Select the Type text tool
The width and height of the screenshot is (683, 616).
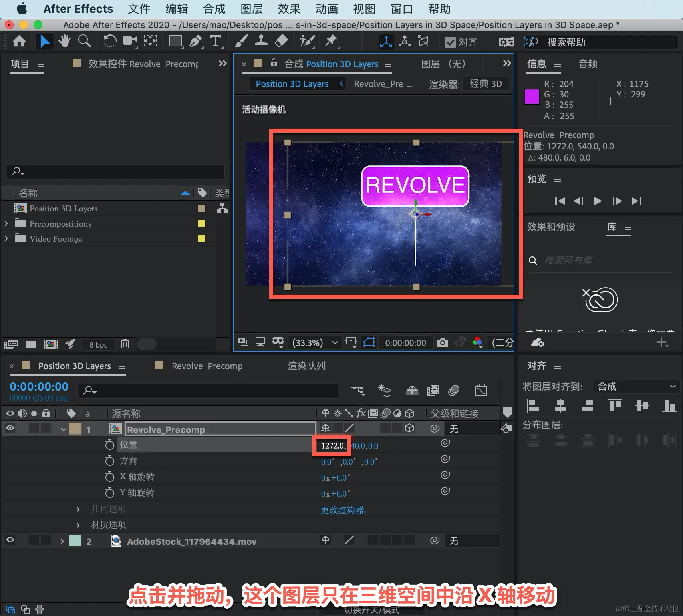tap(216, 41)
